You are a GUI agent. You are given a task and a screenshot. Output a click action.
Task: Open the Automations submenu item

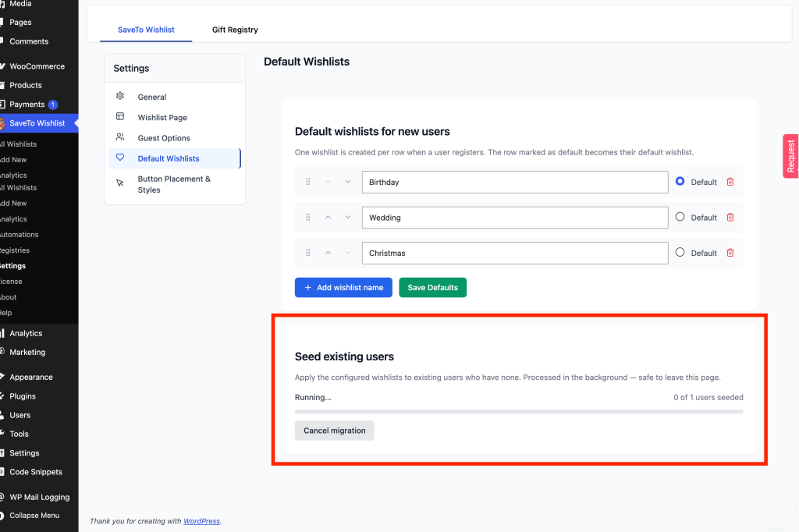pyautogui.click(x=20, y=234)
